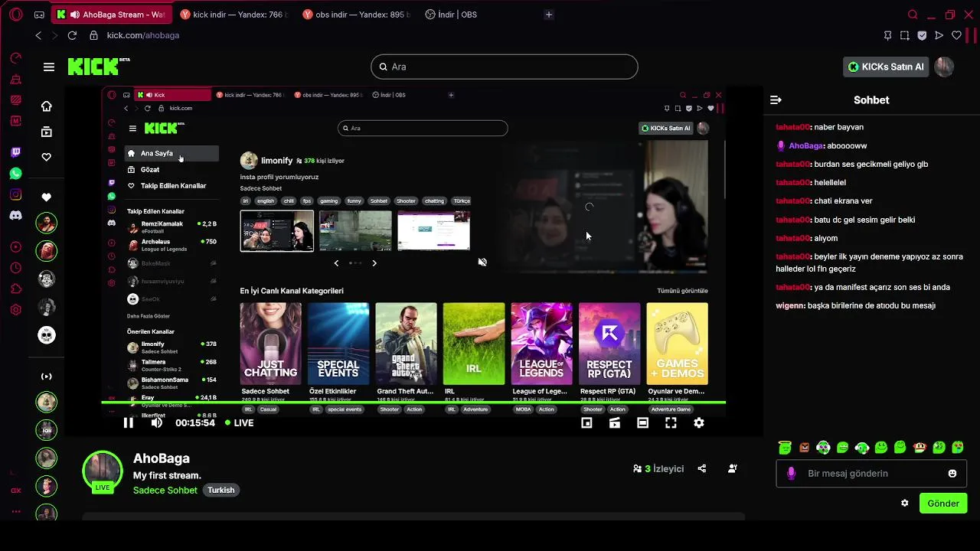The height and width of the screenshot is (551, 980).
Task: Open Twitch in the Opera sidebar
Action: 15,152
